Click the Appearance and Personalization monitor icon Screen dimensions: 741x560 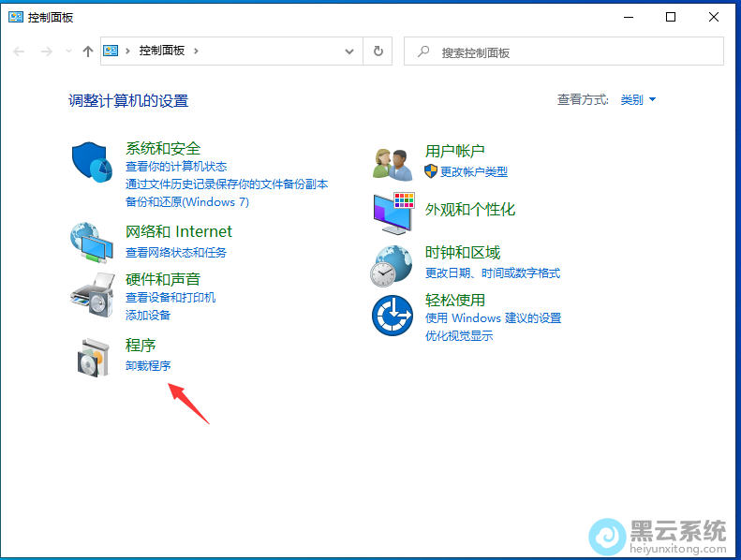pos(393,213)
